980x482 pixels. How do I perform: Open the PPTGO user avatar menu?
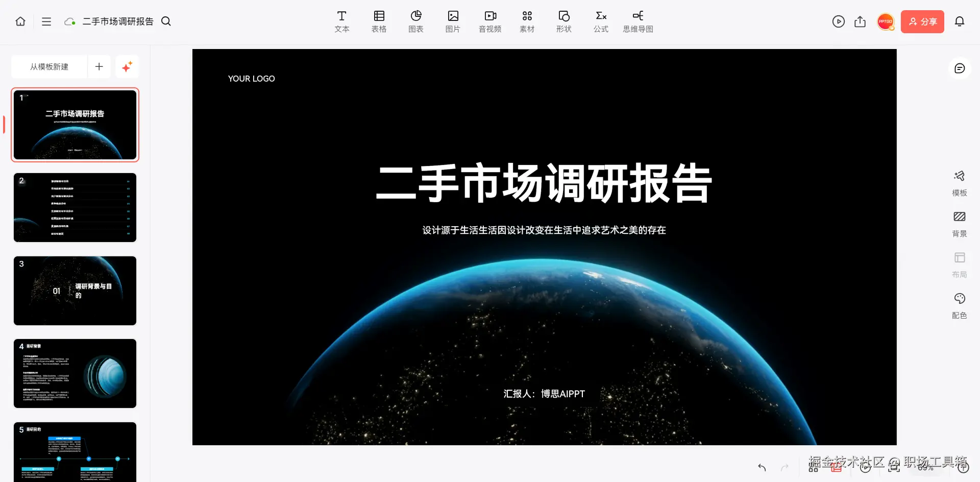point(886,21)
